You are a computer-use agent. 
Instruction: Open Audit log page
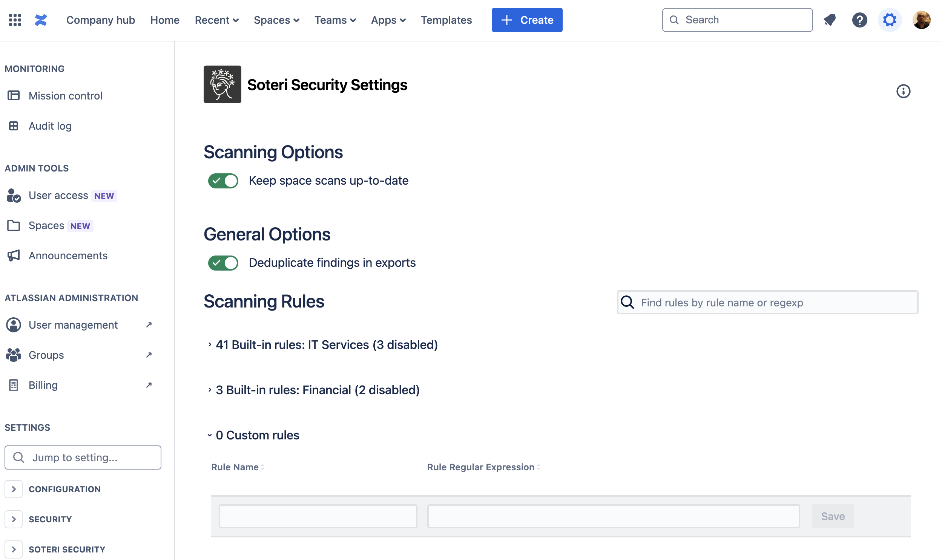(50, 126)
